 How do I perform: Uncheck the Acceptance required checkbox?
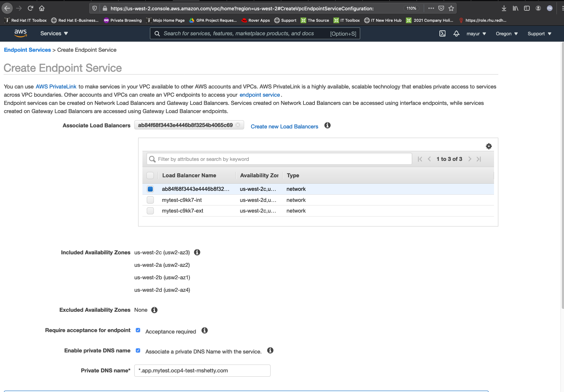[x=138, y=330]
